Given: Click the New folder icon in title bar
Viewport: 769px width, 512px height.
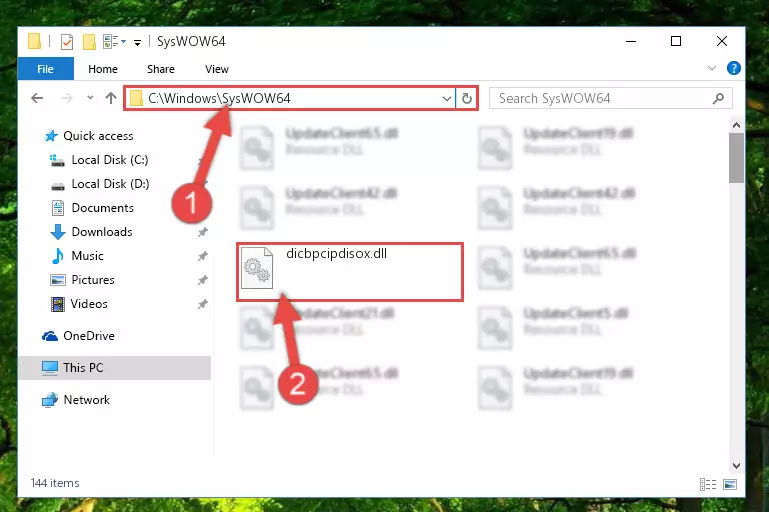Looking at the screenshot, I should 89,42.
